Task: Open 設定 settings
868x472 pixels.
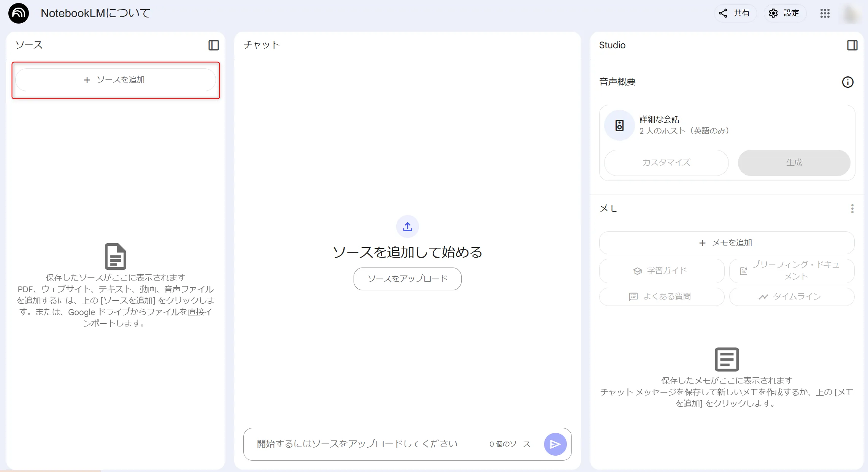Action: pyautogui.click(x=785, y=13)
